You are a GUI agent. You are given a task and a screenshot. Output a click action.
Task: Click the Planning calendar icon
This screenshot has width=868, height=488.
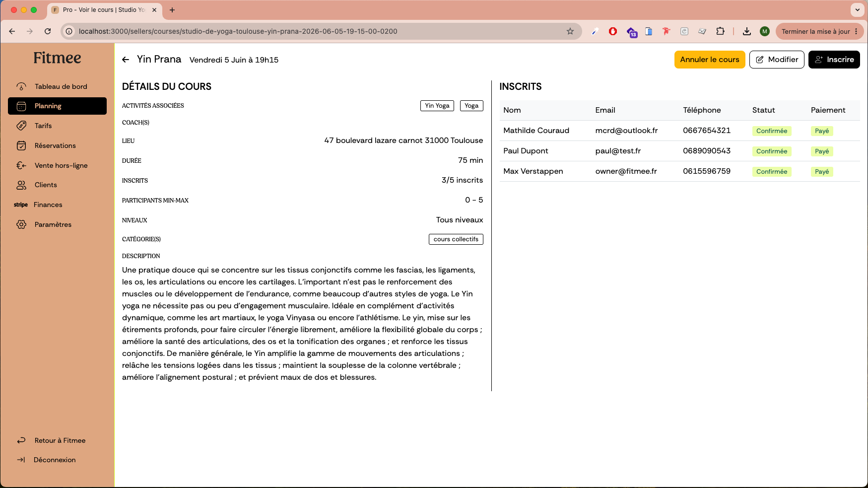pyautogui.click(x=21, y=106)
